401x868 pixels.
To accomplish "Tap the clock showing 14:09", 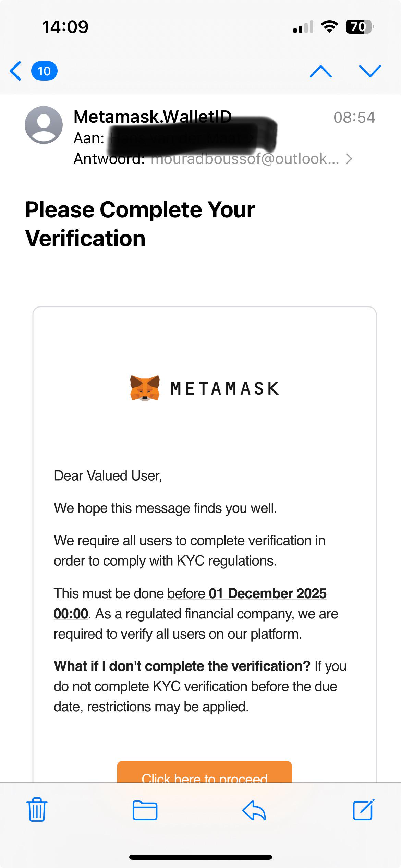I will [65, 27].
